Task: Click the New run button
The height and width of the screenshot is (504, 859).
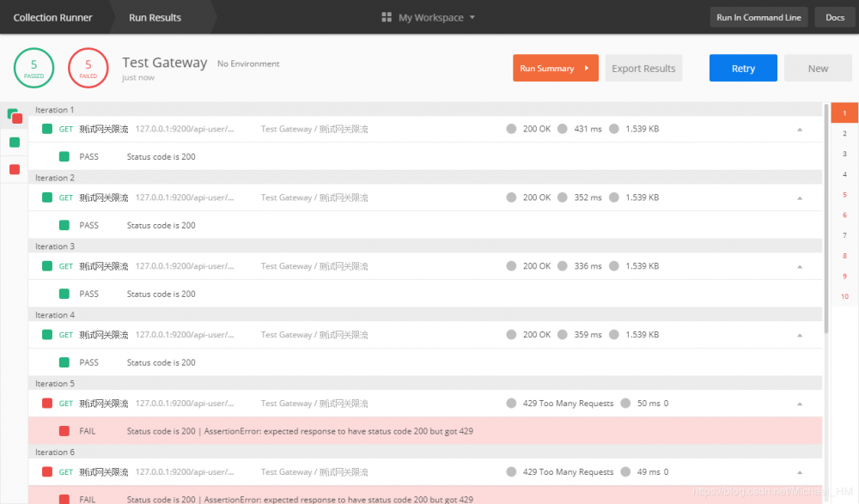Action: pyautogui.click(x=818, y=68)
